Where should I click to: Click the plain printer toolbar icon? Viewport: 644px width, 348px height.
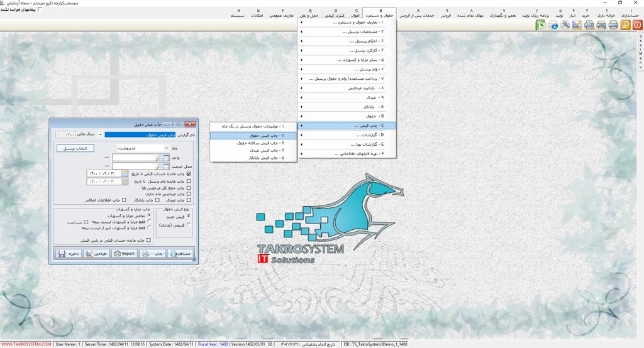[x=613, y=25]
